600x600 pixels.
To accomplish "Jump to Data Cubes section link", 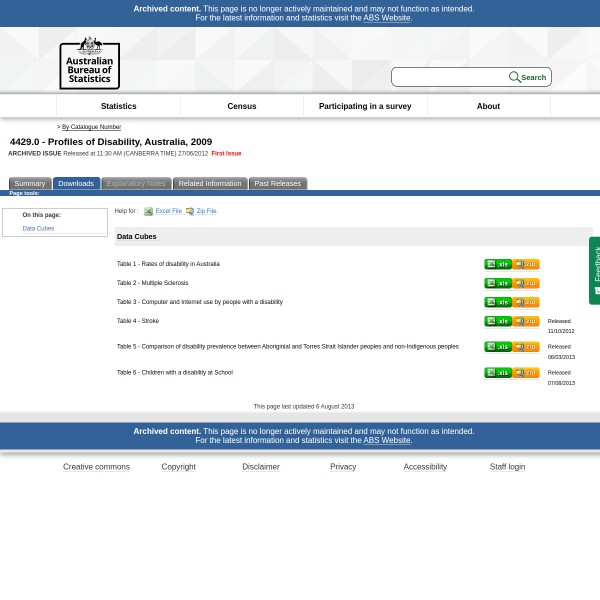I will tap(38, 229).
